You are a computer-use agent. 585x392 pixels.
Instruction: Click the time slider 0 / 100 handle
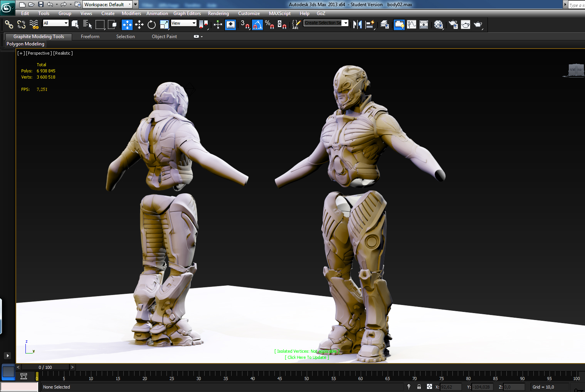pos(45,367)
